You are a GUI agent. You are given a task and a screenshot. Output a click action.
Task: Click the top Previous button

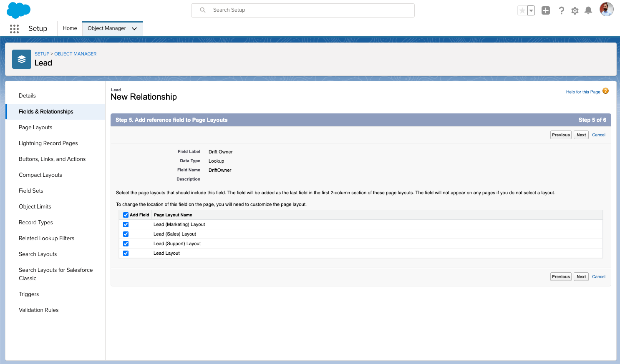561,135
